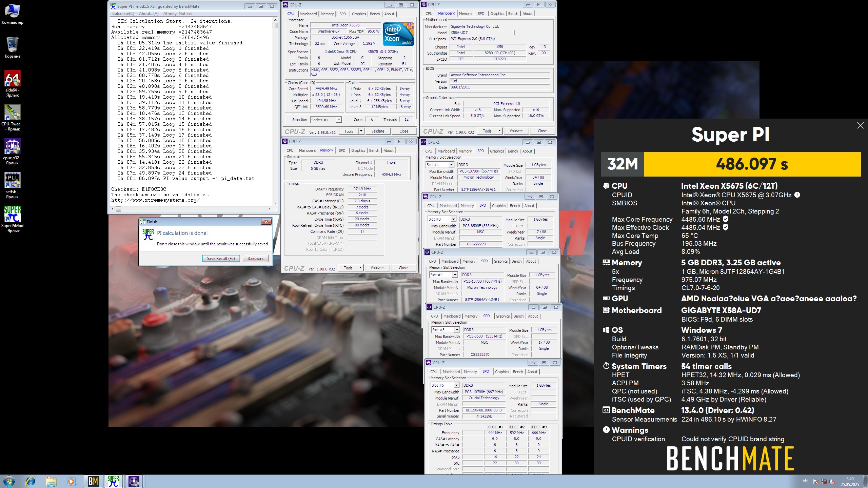868x488 pixels.
Task: Launch the setfsb desktop shortcut
Action: point(13,185)
